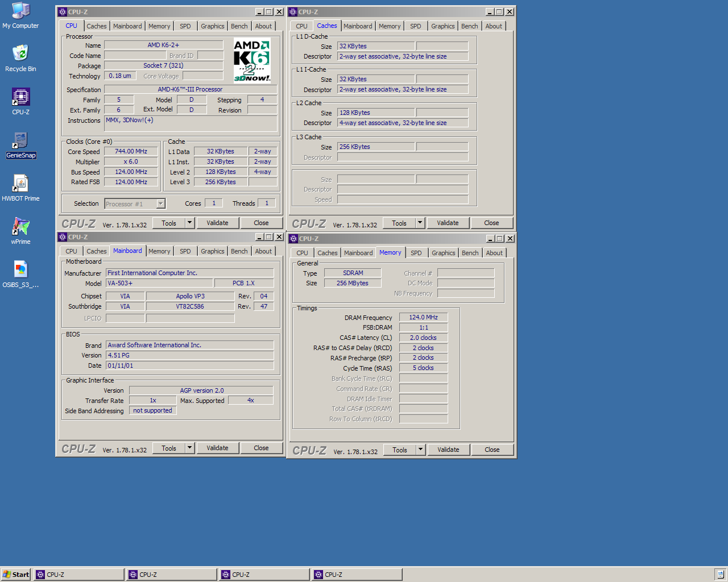
Task: Open the OSIBS_S3 desktop file icon
Action: coord(20,275)
